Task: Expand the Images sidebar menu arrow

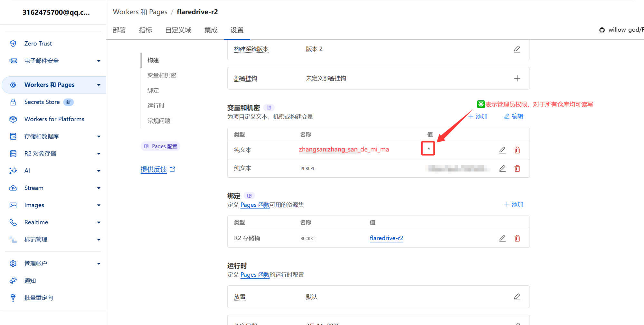Action: [99, 205]
